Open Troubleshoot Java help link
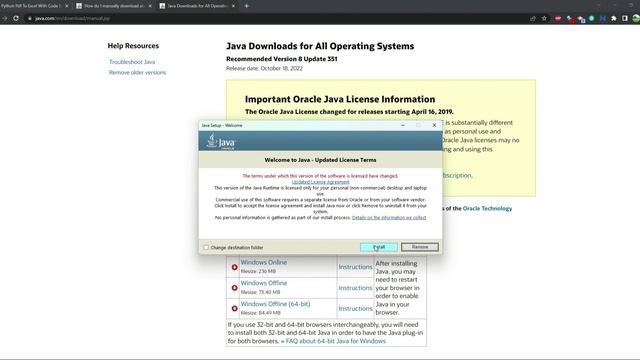Viewport: 640px width, 360px height. (132, 62)
